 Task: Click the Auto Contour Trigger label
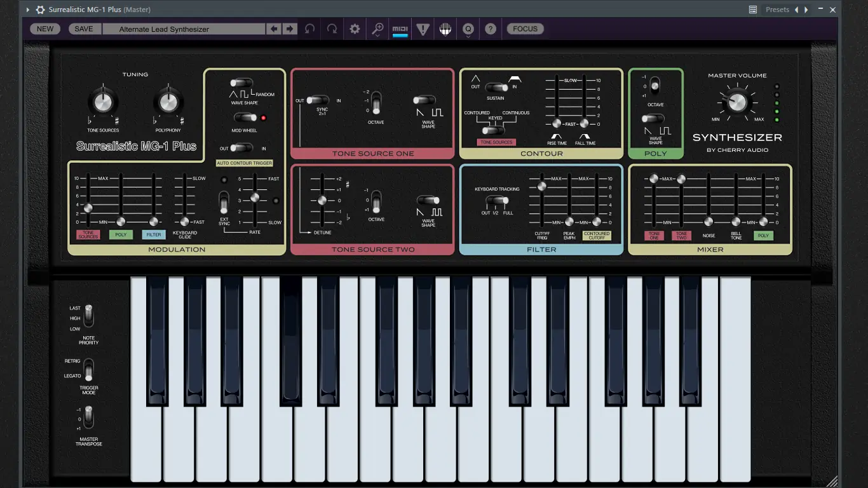pyautogui.click(x=245, y=163)
